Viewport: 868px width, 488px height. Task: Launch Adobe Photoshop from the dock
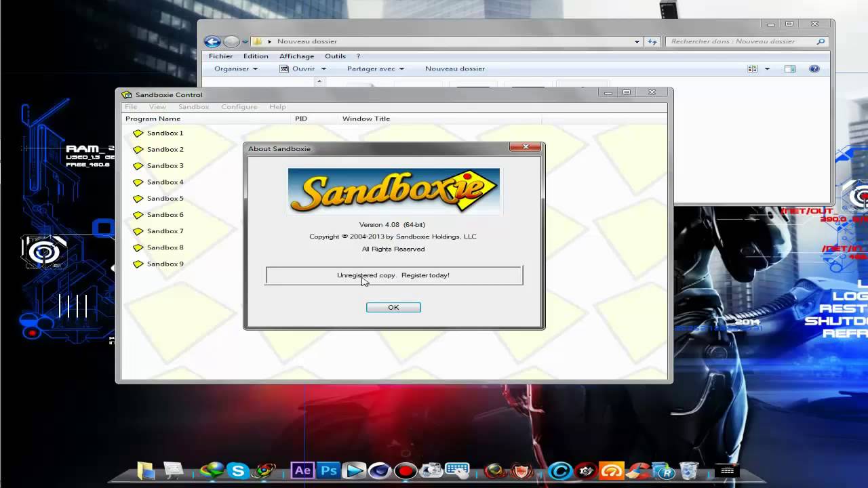(x=328, y=470)
